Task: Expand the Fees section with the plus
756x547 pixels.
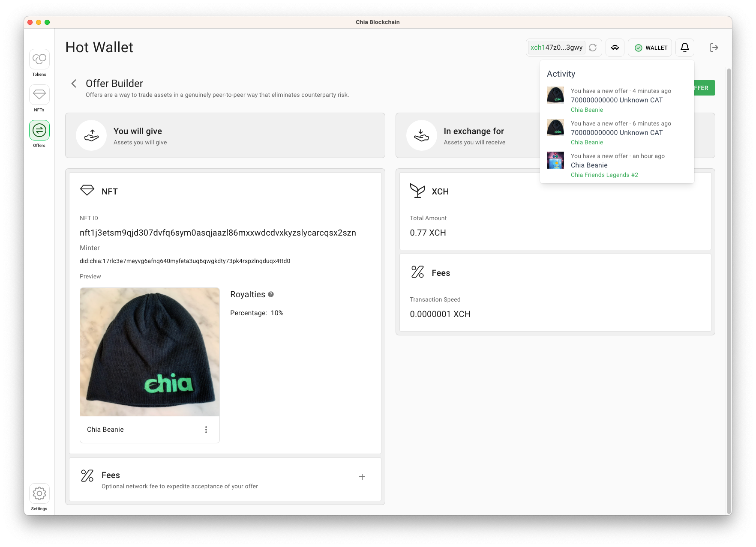Action: point(362,477)
